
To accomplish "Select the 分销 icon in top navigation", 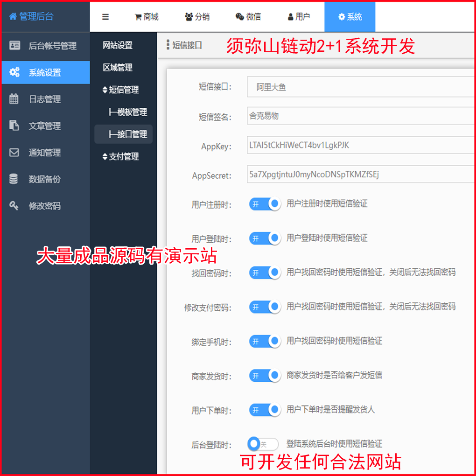I will click(189, 16).
